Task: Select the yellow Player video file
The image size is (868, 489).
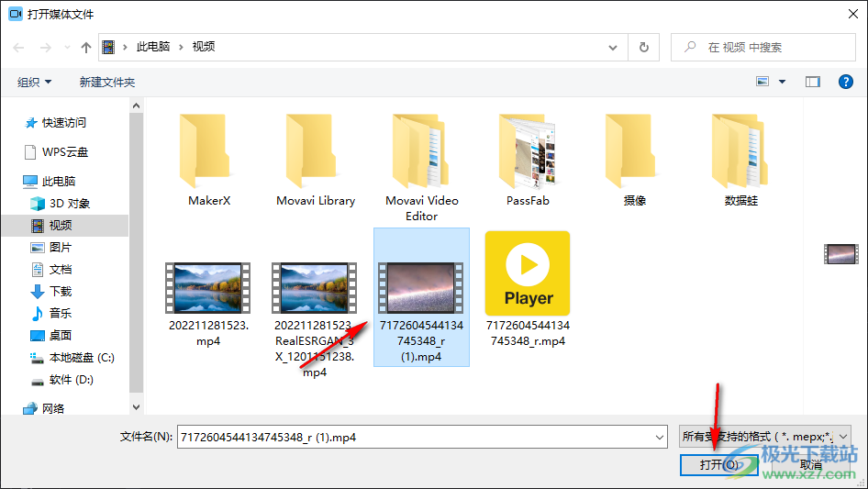Action: [528, 273]
